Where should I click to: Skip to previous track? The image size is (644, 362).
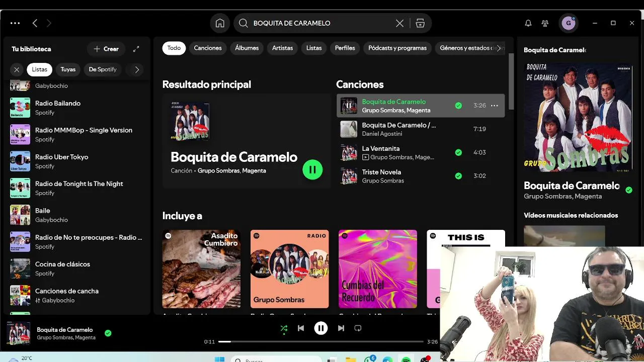(x=301, y=328)
